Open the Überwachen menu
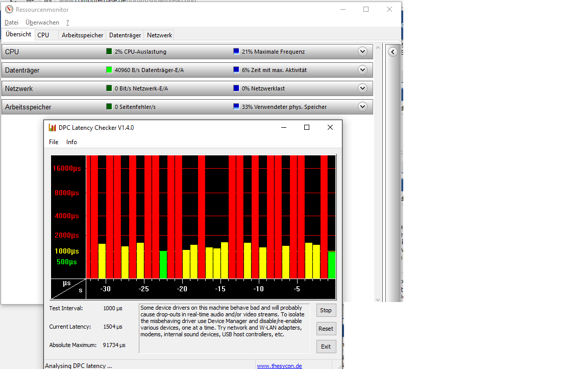Image resolution: width=588 pixels, height=369 pixels. tap(42, 22)
